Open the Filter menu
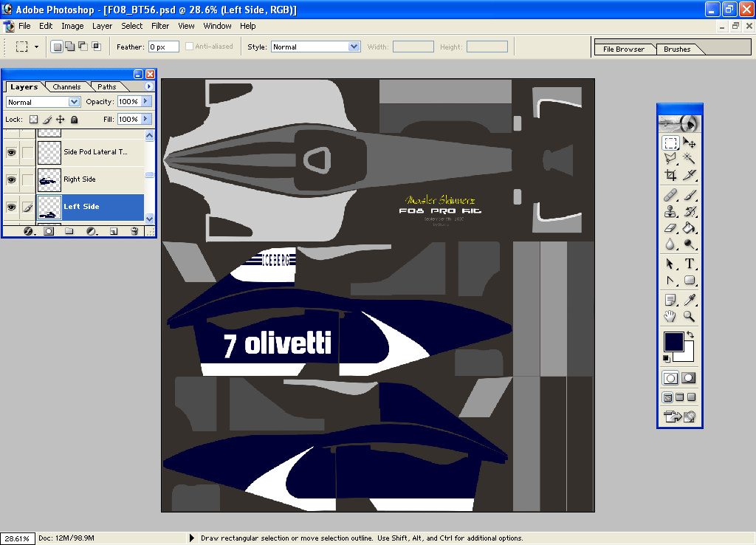Viewport: 756px width, 545px height. 160,26
